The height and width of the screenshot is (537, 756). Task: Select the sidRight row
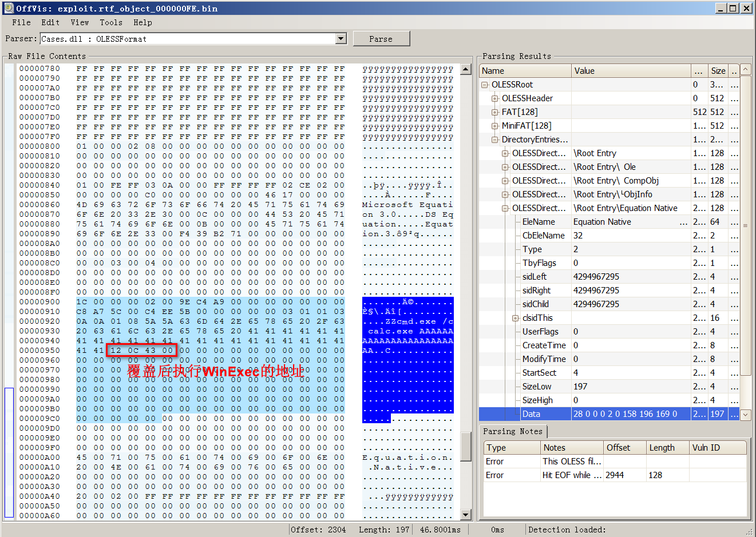pyautogui.click(x=609, y=291)
